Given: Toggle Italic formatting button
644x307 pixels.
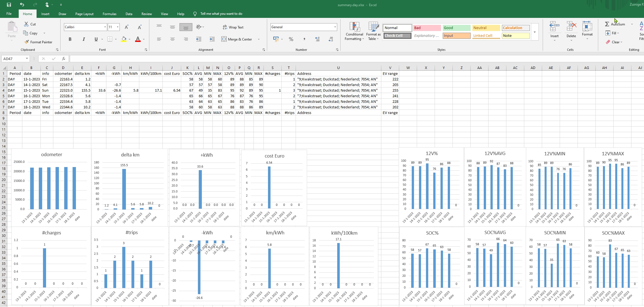Looking at the screenshot, I should coord(83,39).
